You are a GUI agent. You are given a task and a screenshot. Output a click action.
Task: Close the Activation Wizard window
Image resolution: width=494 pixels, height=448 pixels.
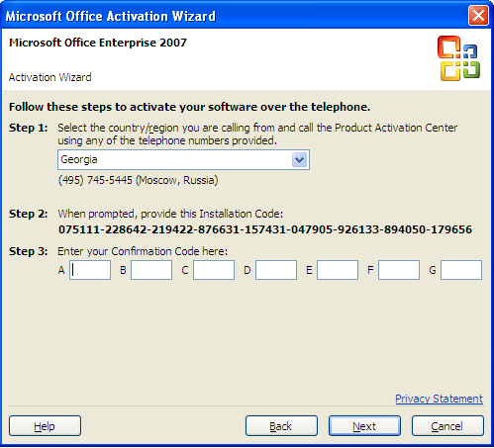coord(478,16)
